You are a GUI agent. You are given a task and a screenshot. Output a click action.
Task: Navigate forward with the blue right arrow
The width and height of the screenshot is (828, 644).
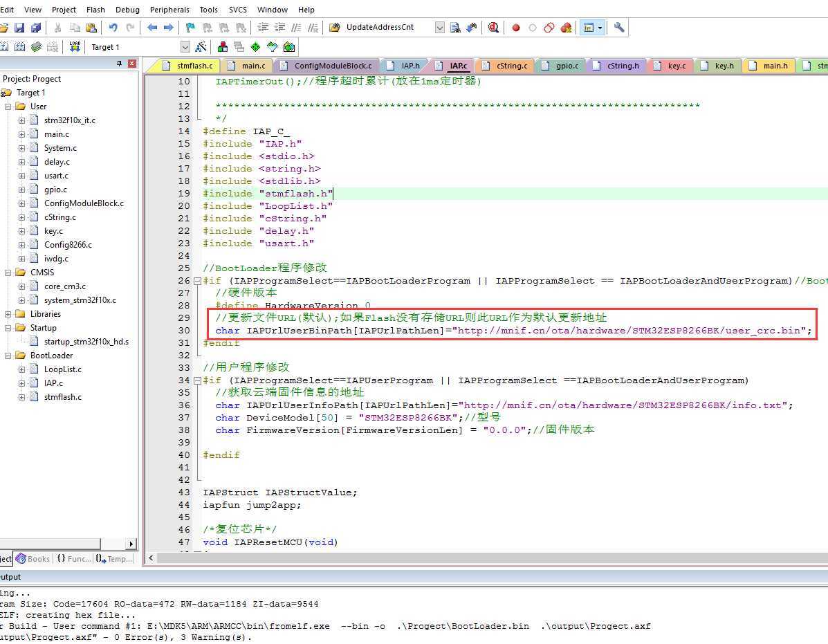[169, 28]
